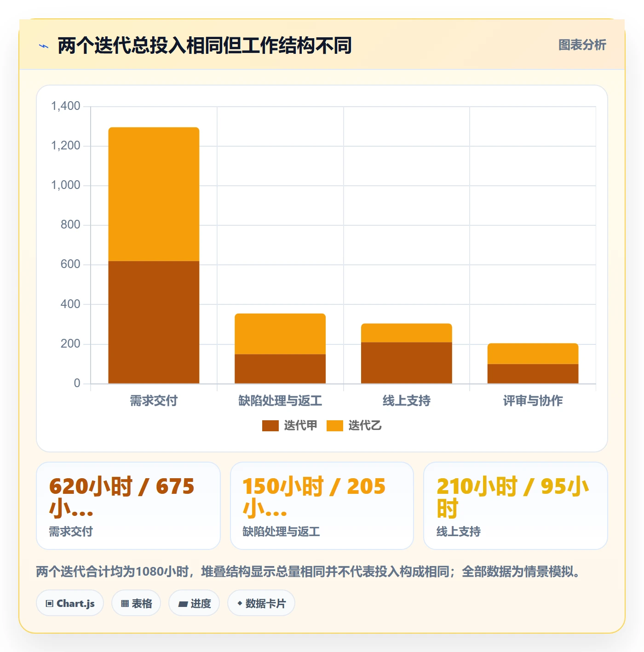Open the 620小时 / 675小... data card

pos(128,506)
